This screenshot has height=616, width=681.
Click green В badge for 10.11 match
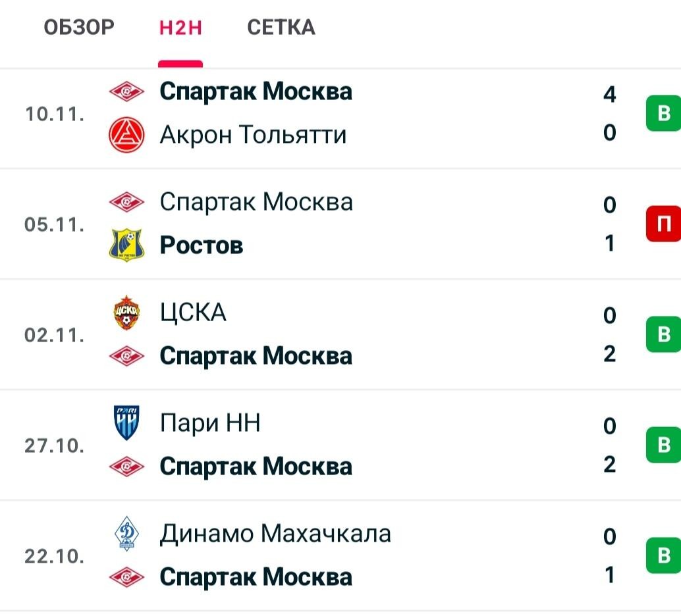[663, 113]
